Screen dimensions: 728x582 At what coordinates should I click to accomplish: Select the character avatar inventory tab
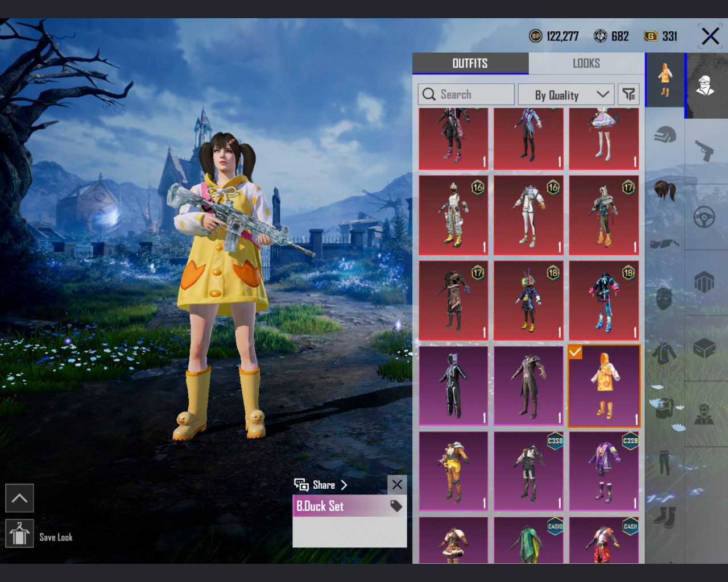coord(706,85)
